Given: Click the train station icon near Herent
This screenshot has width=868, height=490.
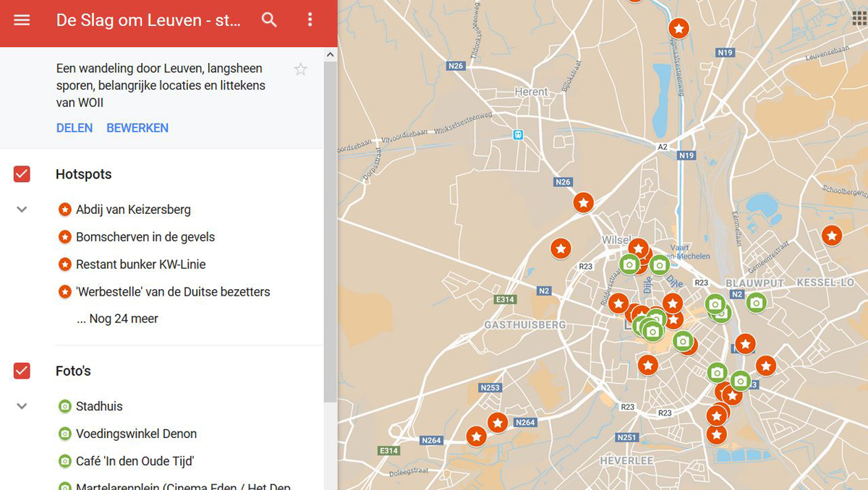Looking at the screenshot, I should pos(518,134).
